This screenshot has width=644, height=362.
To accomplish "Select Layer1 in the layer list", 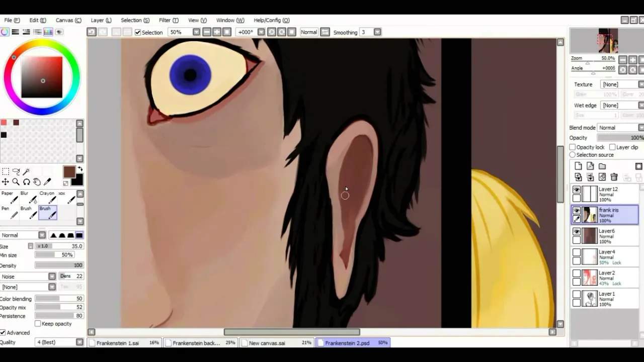I will (606, 299).
